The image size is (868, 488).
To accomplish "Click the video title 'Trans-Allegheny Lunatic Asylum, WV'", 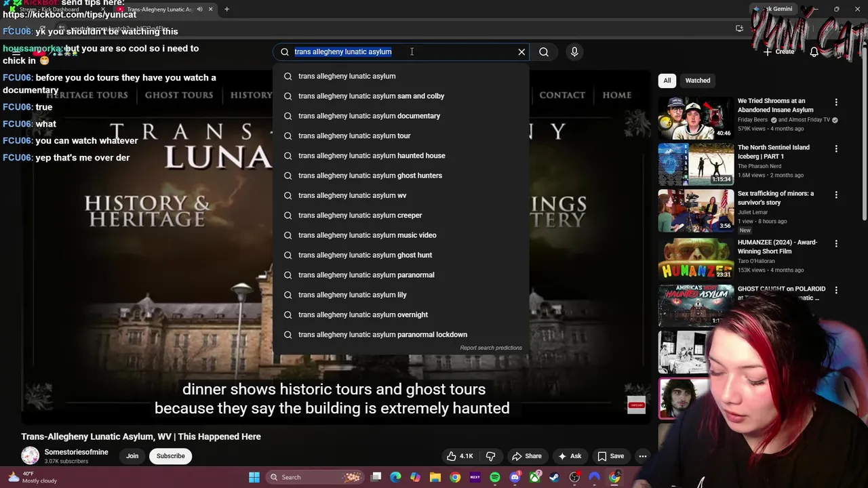I will 141,436.
